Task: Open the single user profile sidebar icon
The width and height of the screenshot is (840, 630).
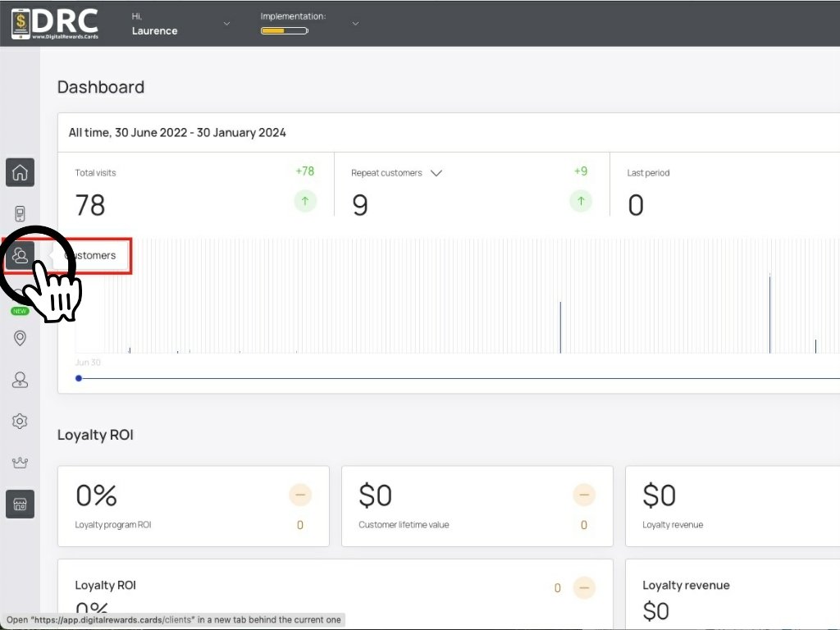Action: click(x=20, y=380)
